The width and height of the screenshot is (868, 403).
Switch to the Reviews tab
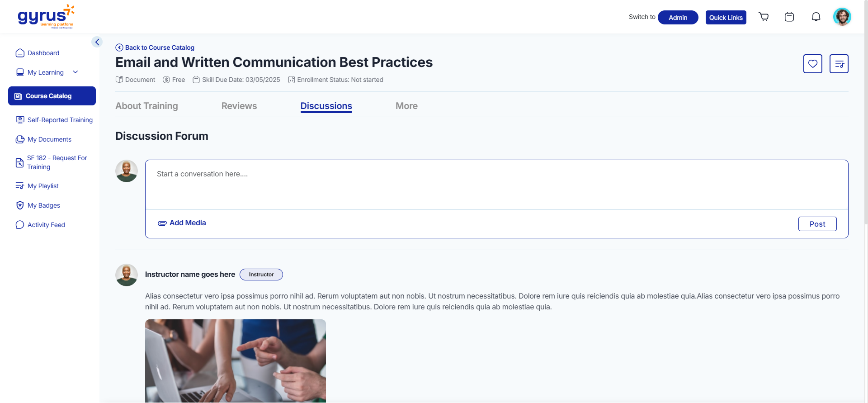(239, 106)
